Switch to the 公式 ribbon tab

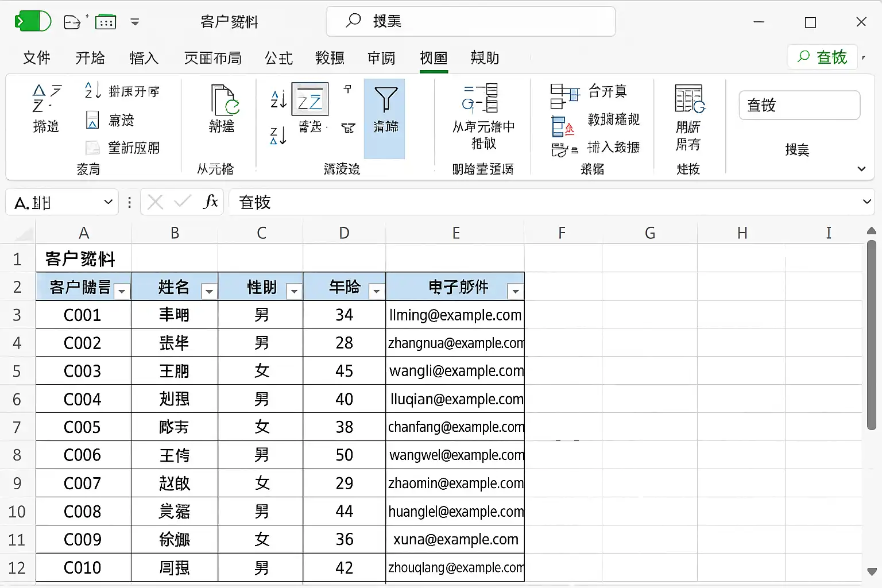tap(278, 58)
